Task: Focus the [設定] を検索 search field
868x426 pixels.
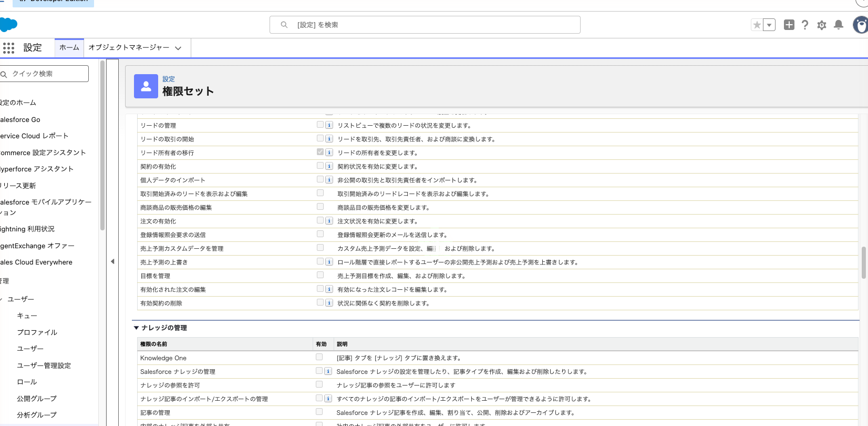Action: tap(425, 25)
